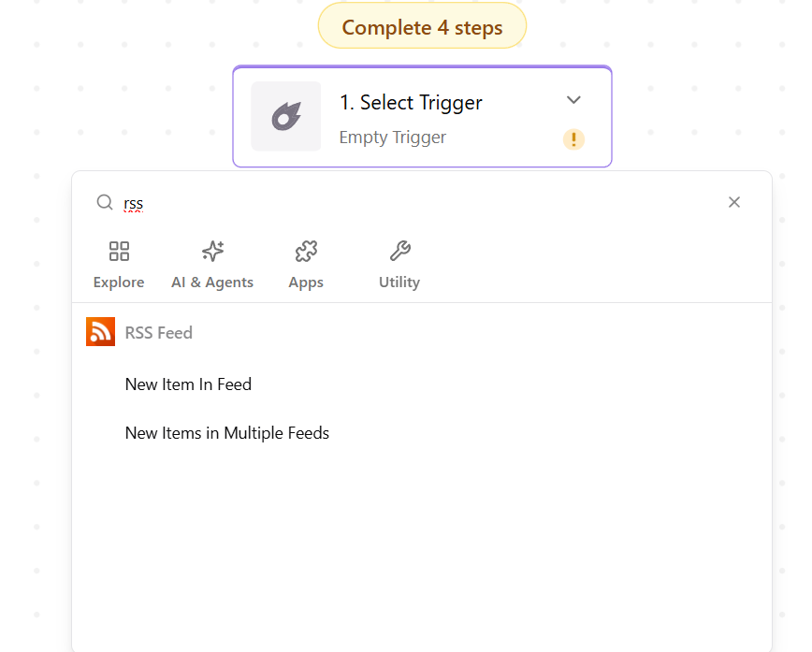This screenshot has width=812, height=652.
Task: Click the yellow warning exclamation icon
Action: point(573,139)
